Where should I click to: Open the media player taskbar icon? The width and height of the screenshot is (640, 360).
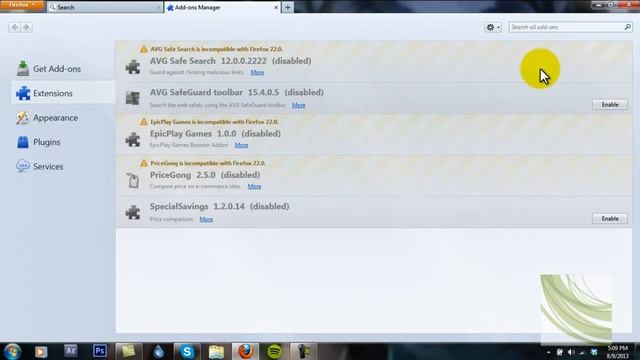click(x=41, y=351)
